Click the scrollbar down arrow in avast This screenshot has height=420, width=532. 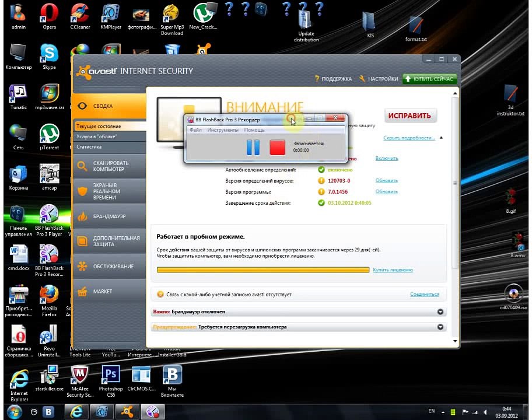tap(455, 341)
